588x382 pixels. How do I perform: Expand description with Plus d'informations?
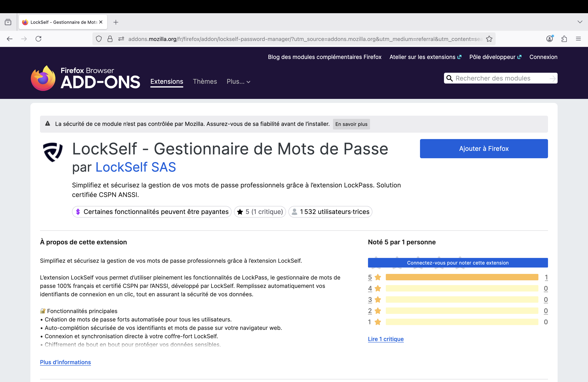pos(65,362)
